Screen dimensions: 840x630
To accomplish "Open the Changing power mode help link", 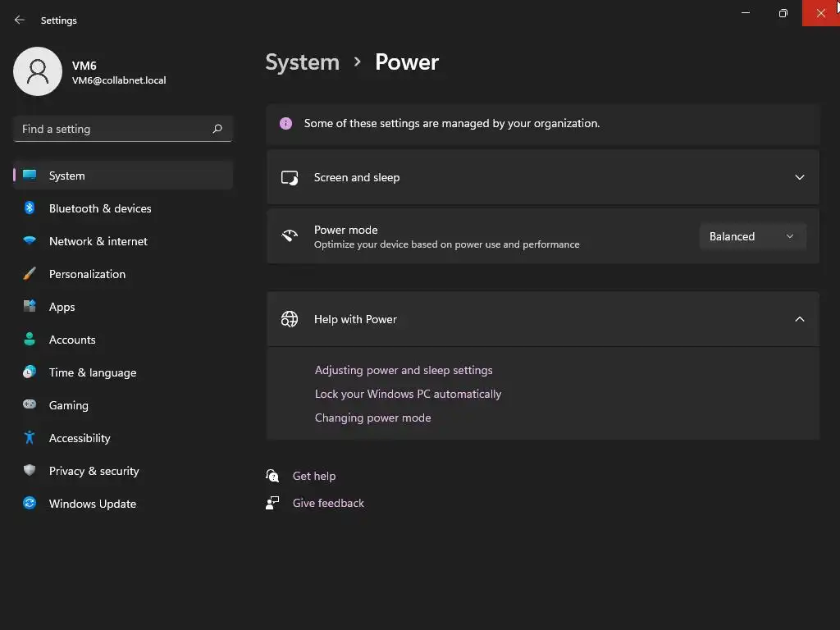I will pos(372,418).
